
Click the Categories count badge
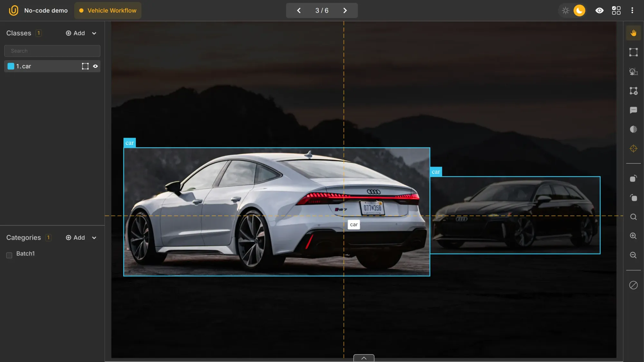[x=48, y=237]
